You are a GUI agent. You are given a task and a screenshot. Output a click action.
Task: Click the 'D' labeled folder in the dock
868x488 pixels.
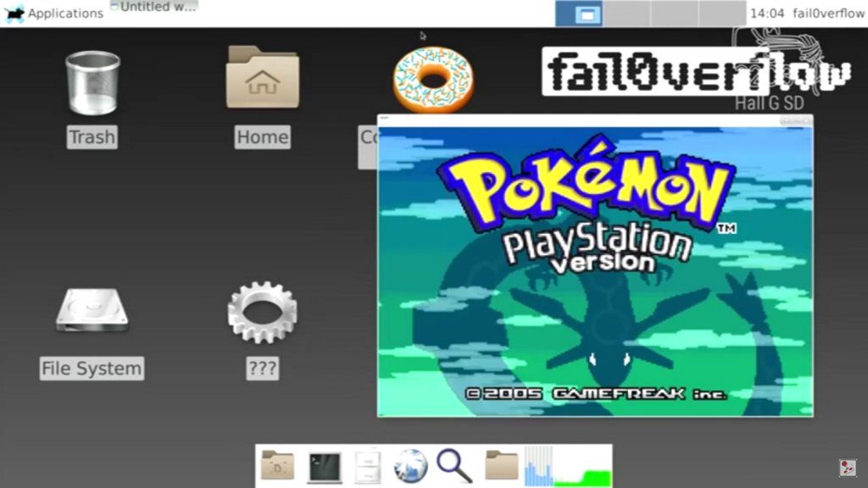[277, 466]
